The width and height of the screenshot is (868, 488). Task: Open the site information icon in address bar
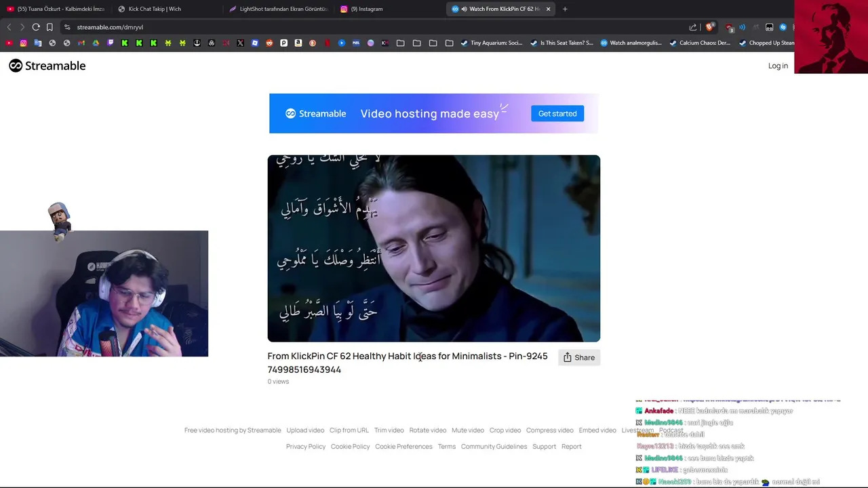point(67,27)
